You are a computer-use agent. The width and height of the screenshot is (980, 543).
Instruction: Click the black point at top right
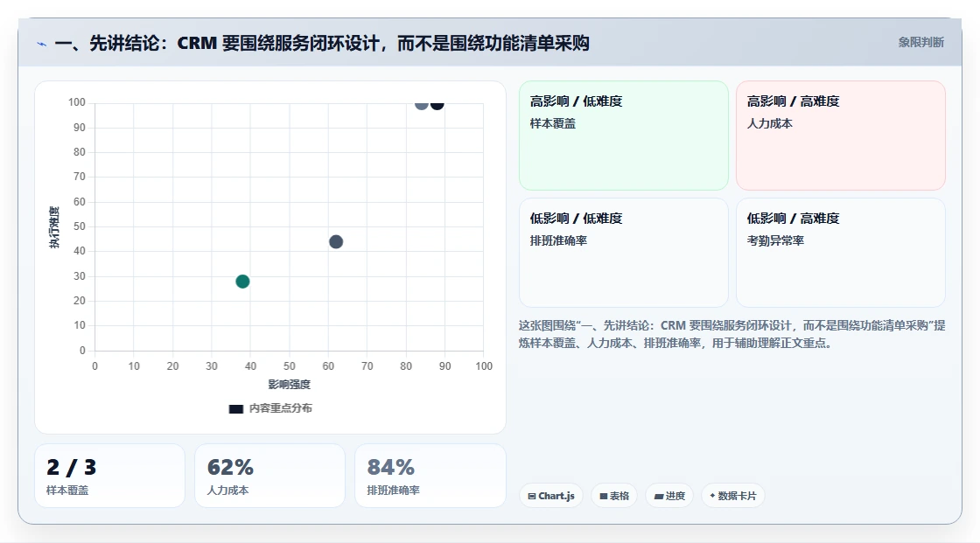pyautogui.click(x=437, y=104)
